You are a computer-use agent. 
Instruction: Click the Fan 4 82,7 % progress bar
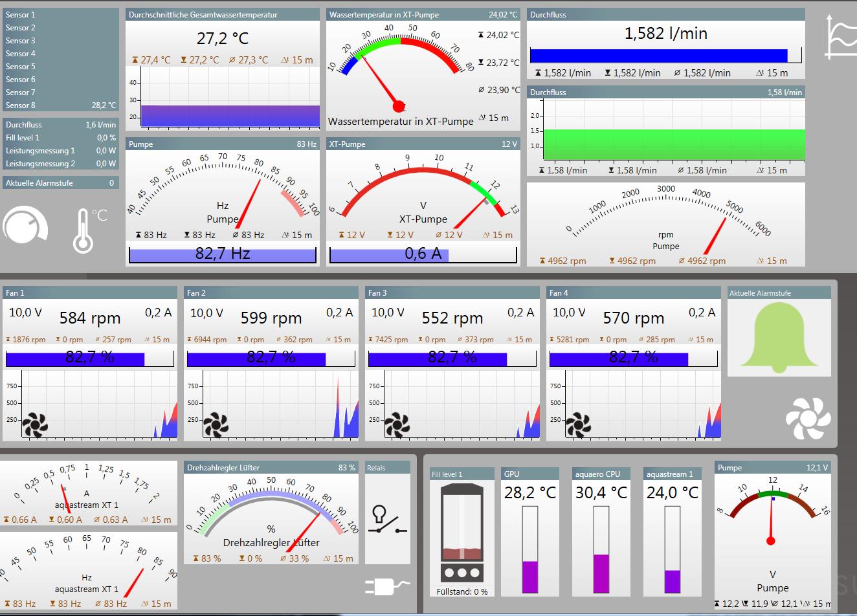point(633,358)
